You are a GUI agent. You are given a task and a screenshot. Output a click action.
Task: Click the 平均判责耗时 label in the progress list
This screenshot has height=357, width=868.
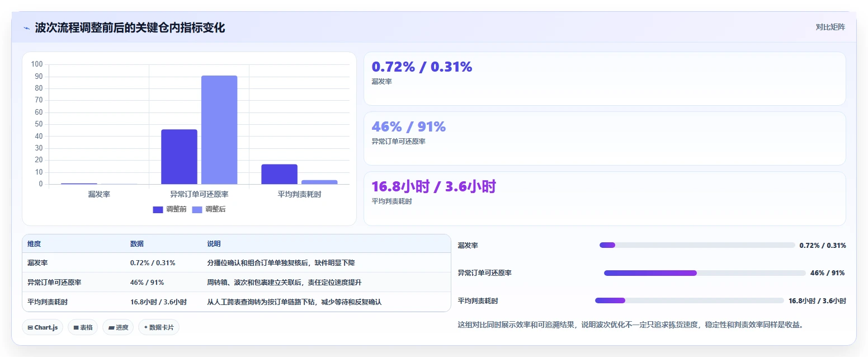coord(478,300)
